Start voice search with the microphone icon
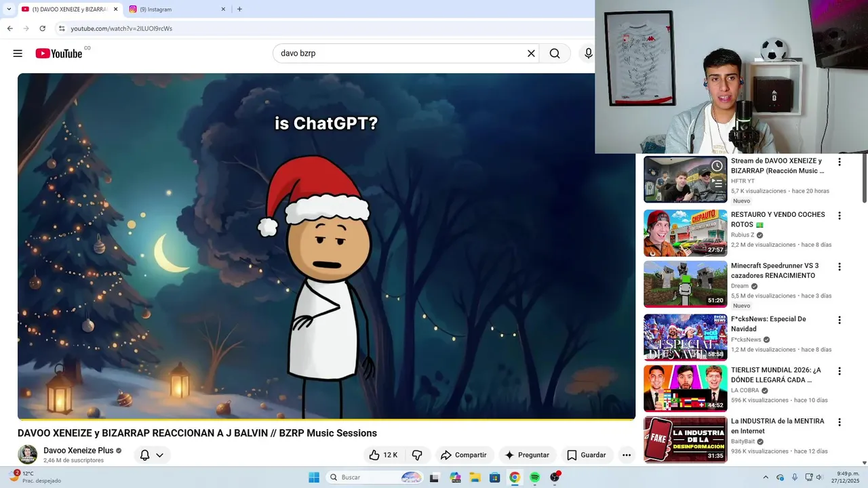Viewport: 868px width, 488px height. point(588,54)
